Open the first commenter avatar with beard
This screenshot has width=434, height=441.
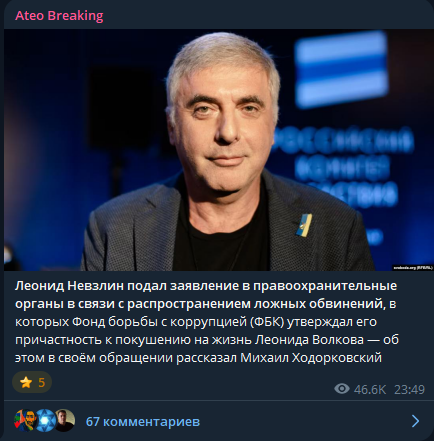(25, 420)
